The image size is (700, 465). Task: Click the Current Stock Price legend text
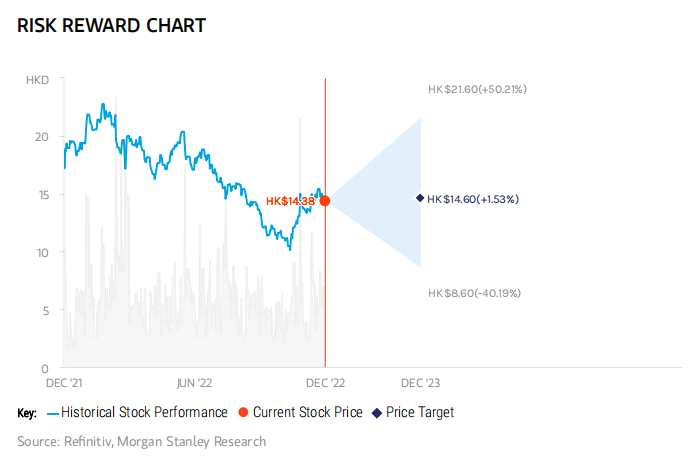click(x=307, y=412)
